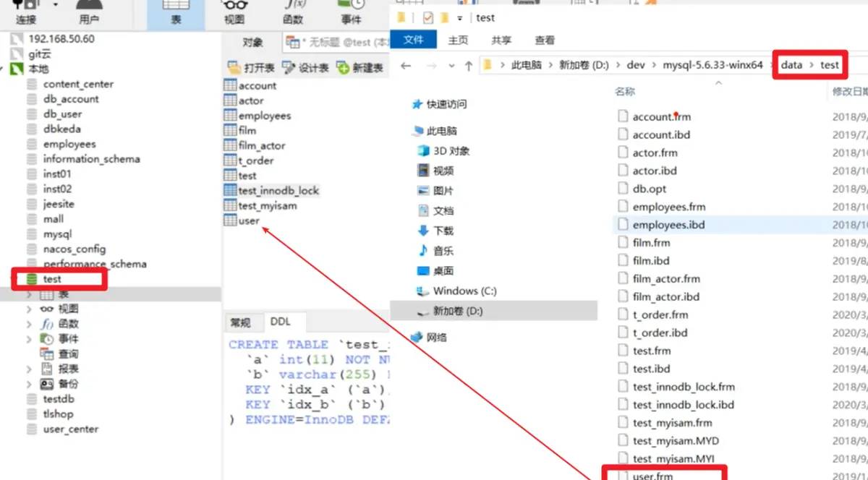Select the 视图 (Views) glasses icon

[x=234, y=12]
